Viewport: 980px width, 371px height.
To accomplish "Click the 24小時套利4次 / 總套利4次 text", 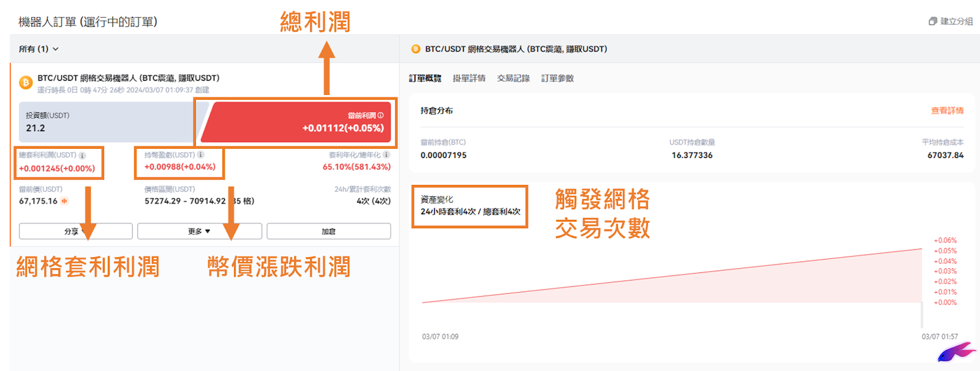I will (x=470, y=212).
